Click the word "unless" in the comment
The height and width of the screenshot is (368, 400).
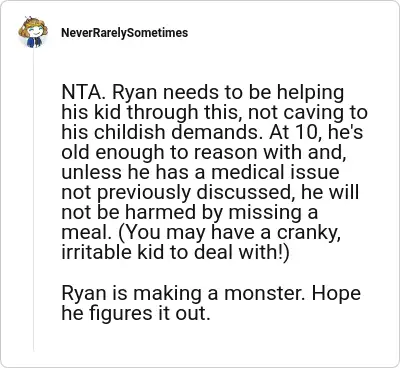[x=91, y=172]
